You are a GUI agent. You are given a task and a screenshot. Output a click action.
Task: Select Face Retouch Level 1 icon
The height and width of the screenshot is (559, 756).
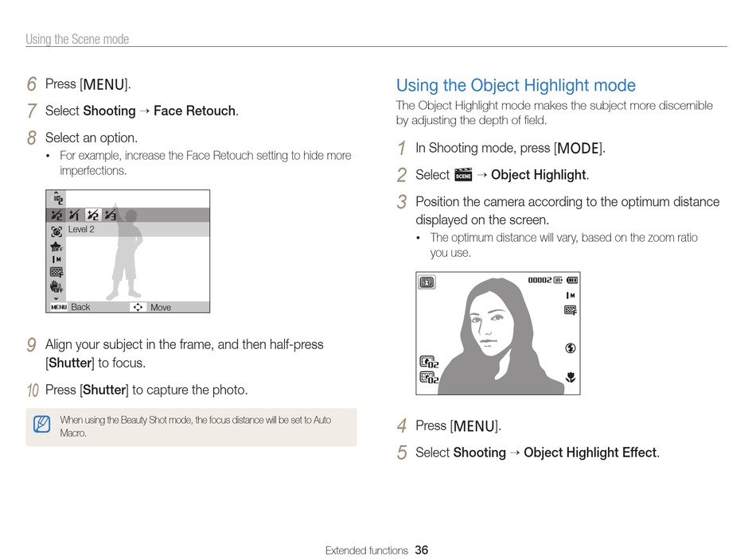[74, 215]
